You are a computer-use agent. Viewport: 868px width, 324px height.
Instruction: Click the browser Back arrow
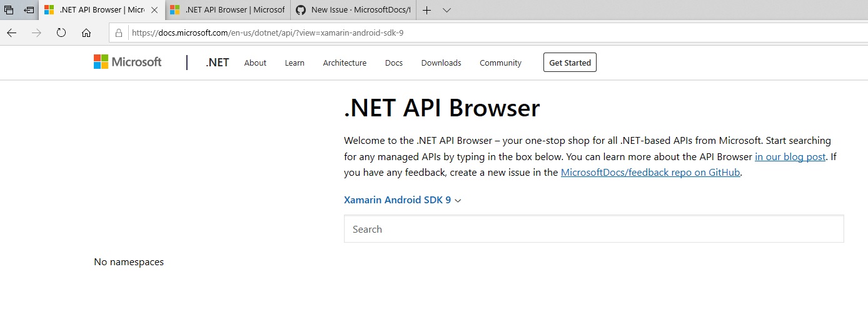[x=11, y=33]
